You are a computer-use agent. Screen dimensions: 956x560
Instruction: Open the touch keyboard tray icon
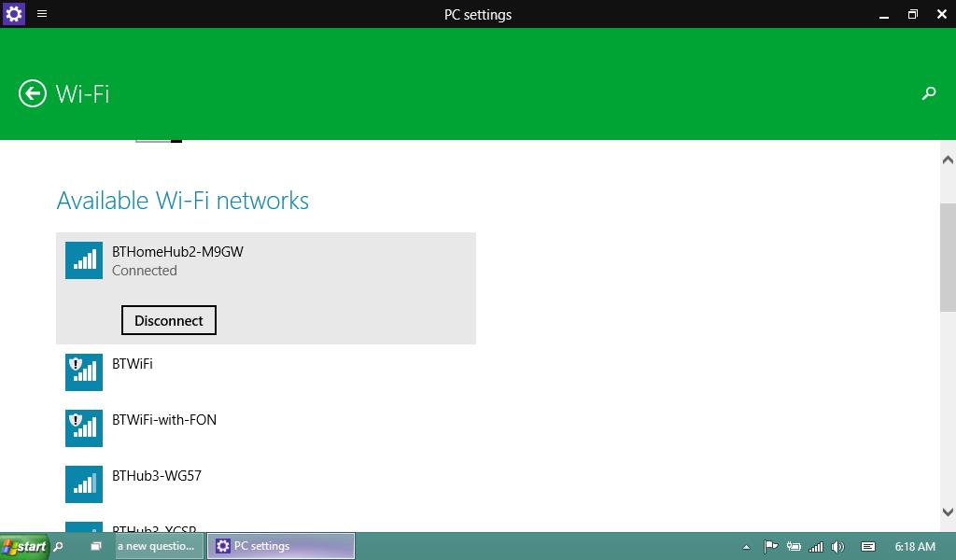coord(868,547)
